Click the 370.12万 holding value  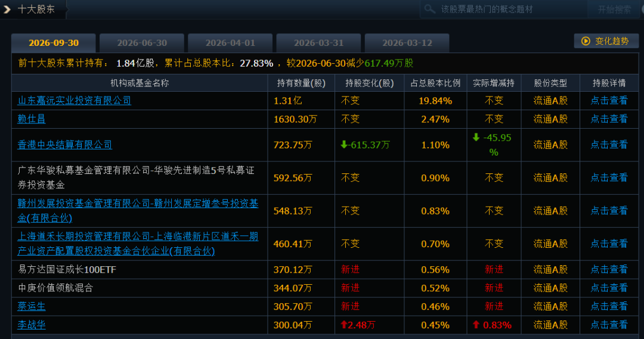click(x=293, y=270)
